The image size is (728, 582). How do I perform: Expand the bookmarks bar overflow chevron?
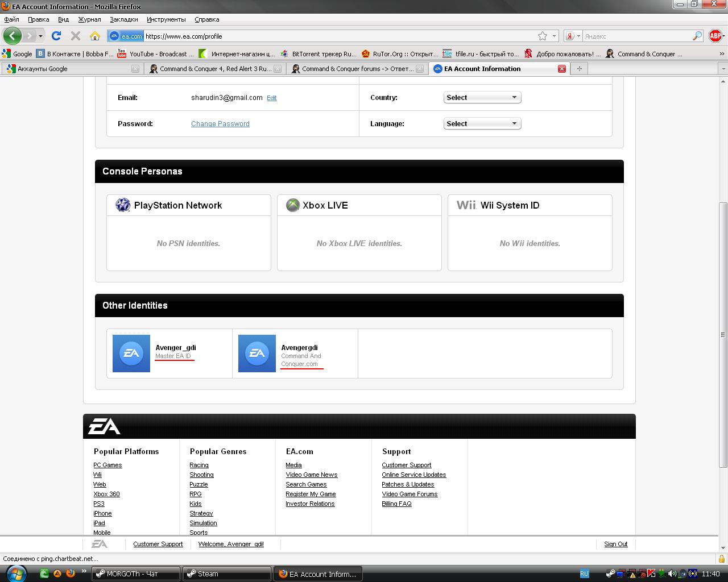(x=722, y=54)
